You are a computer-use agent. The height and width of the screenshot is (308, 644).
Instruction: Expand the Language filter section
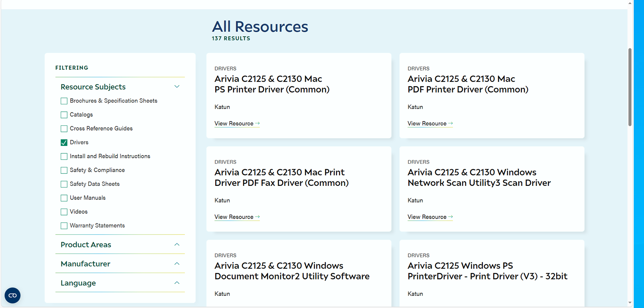[x=177, y=283]
